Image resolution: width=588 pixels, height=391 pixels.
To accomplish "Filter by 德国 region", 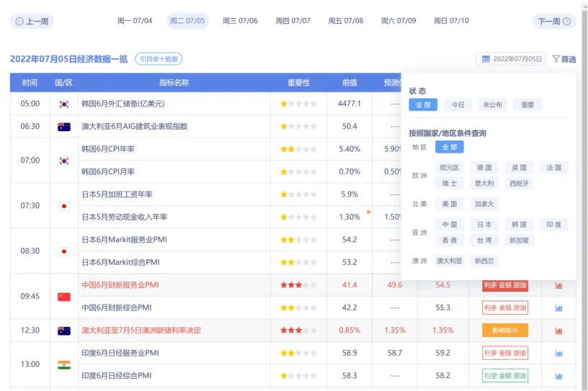I will [484, 168].
